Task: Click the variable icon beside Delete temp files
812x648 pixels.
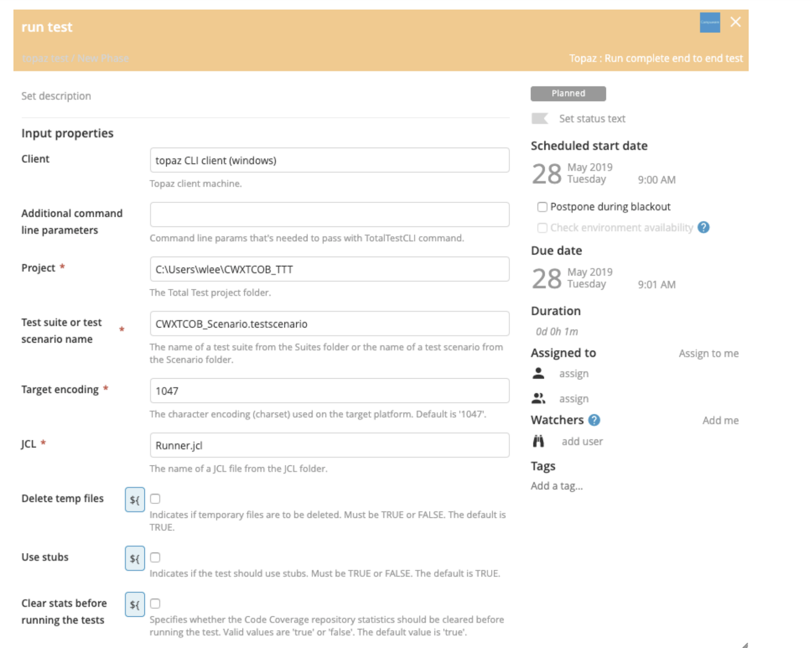Action: tap(135, 499)
